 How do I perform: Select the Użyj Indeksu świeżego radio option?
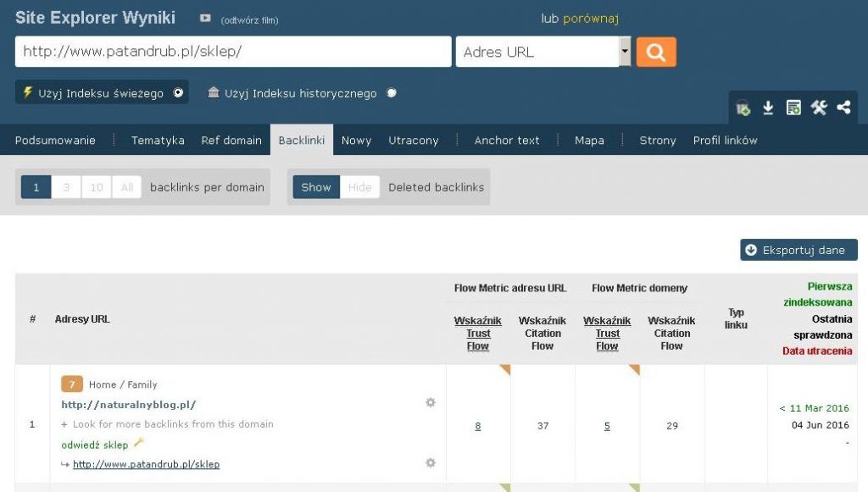tap(178, 93)
